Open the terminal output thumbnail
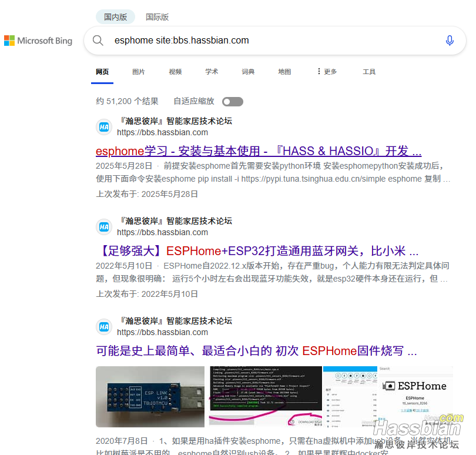The image size is (476, 455). (266, 397)
